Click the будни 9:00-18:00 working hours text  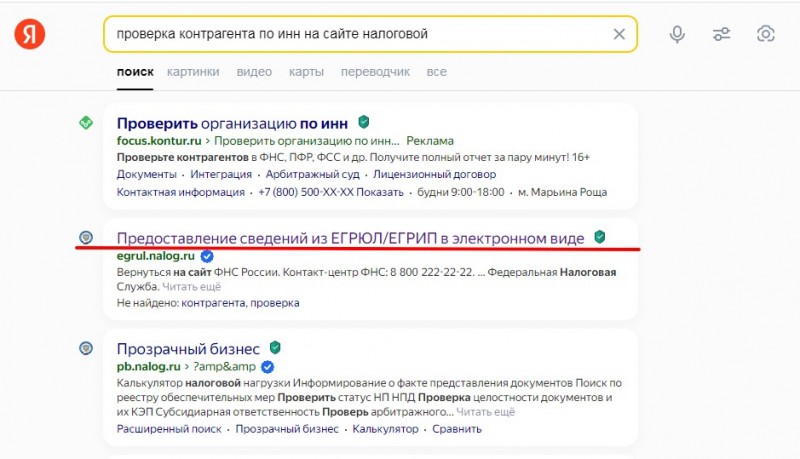point(461,192)
